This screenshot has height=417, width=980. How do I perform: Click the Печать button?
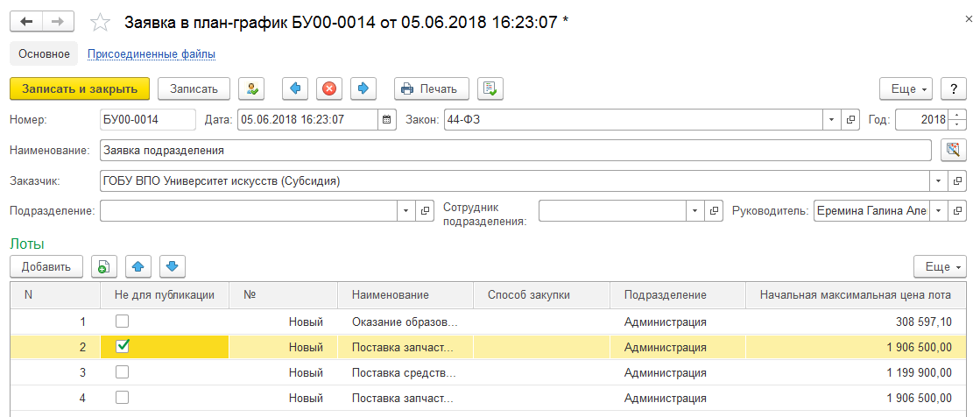pos(432,88)
